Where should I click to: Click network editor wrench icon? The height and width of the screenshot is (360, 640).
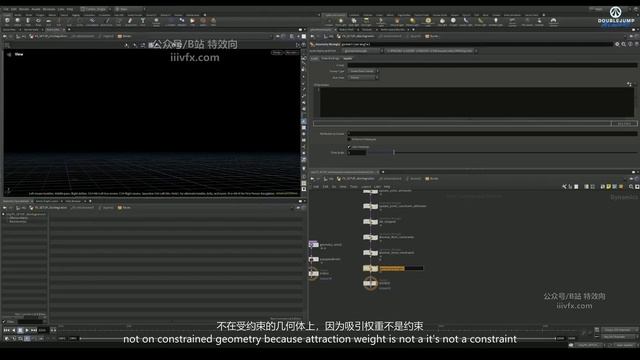pyautogui.click(x=564, y=187)
